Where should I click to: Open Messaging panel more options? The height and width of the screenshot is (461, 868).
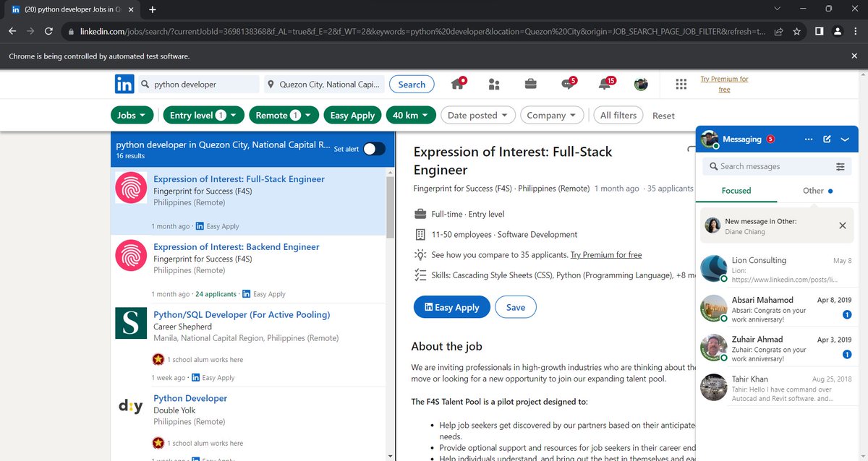[x=809, y=139]
